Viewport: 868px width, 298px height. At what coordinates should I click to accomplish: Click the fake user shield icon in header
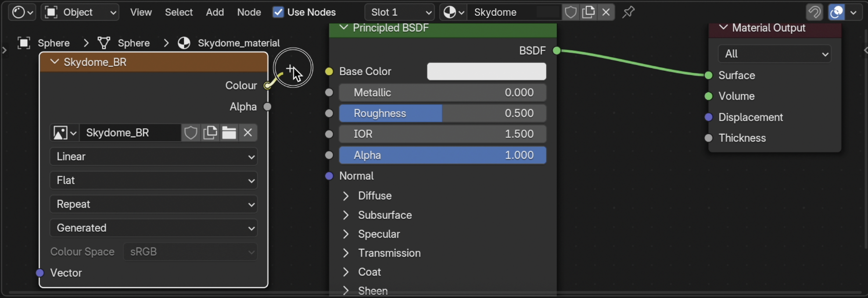tap(570, 12)
